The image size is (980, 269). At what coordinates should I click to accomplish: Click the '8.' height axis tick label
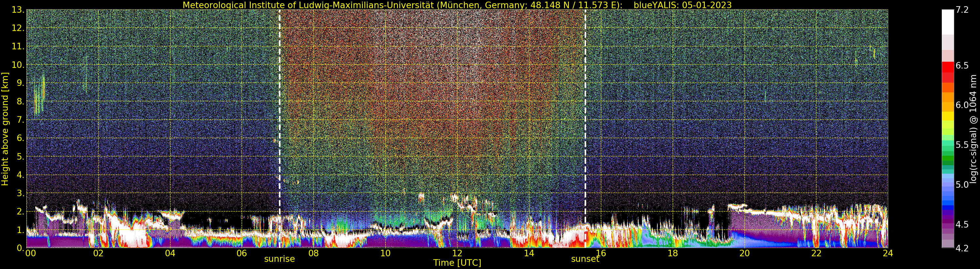click(20, 102)
